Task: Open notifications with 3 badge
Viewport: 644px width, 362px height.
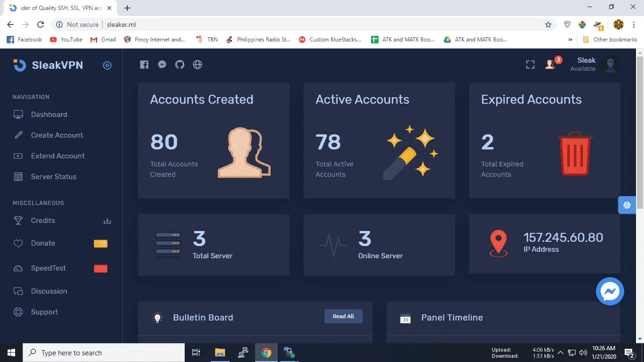Action: (x=553, y=64)
